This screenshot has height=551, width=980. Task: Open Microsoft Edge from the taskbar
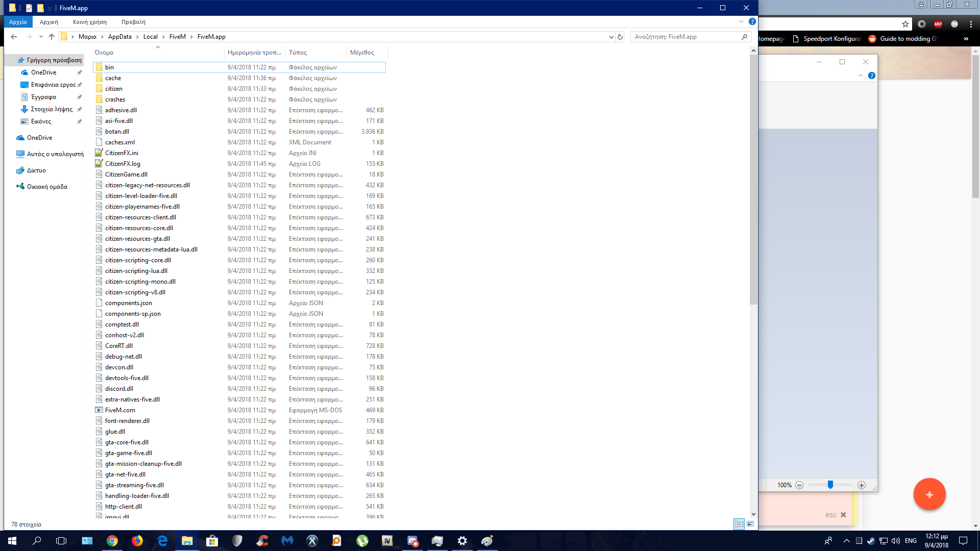(x=162, y=541)
